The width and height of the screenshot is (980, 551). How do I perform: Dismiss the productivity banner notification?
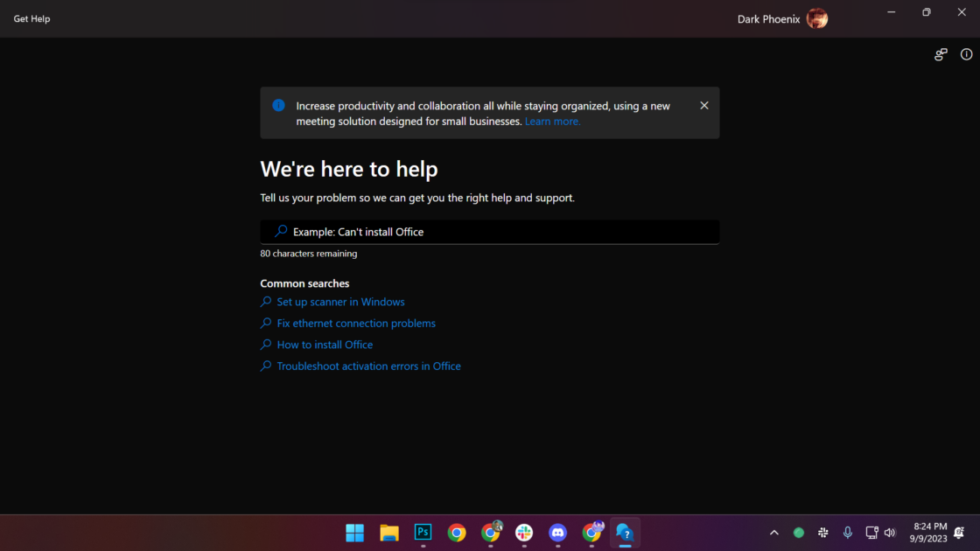pyautogui.click(x=704, y=106)
